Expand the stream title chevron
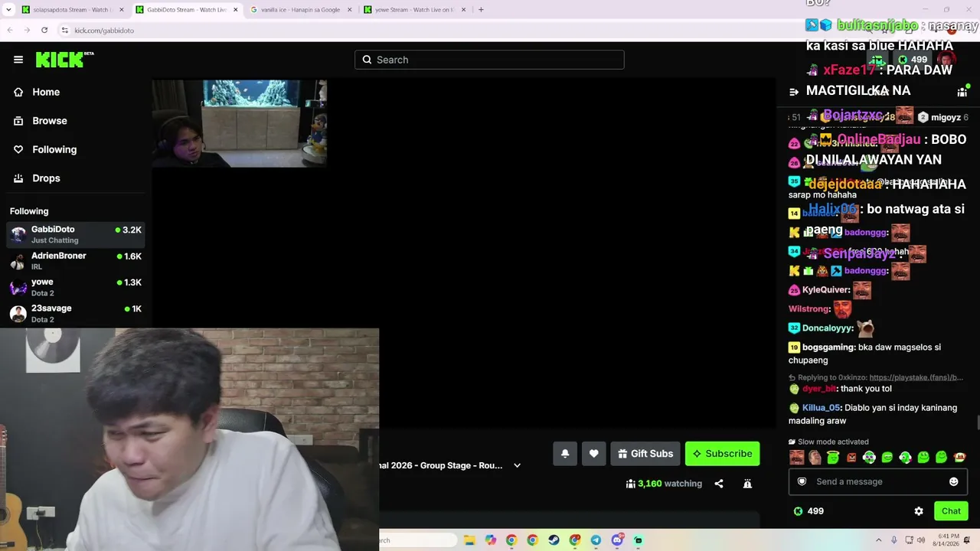Viewport: 980px width, 551px height. tap(517, 465)
